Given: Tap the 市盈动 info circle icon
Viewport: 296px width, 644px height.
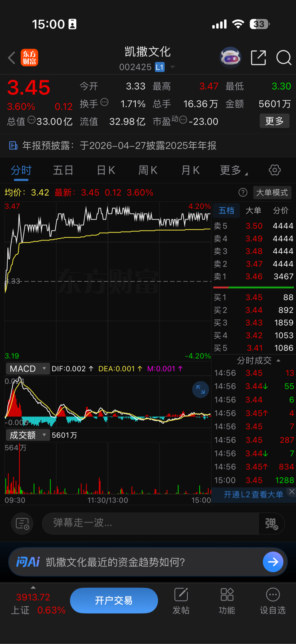Looking at the screenshot, I should tap(183, 120).
